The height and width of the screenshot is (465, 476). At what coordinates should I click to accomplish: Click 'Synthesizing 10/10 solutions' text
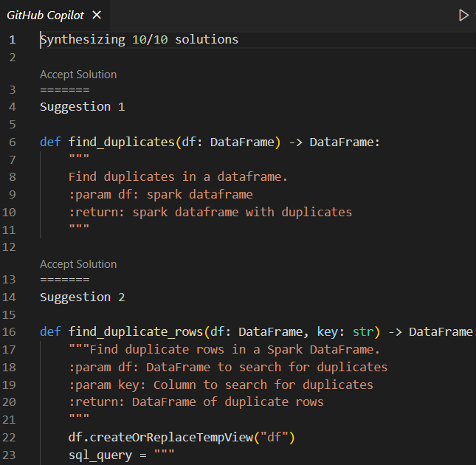[139, 40]
